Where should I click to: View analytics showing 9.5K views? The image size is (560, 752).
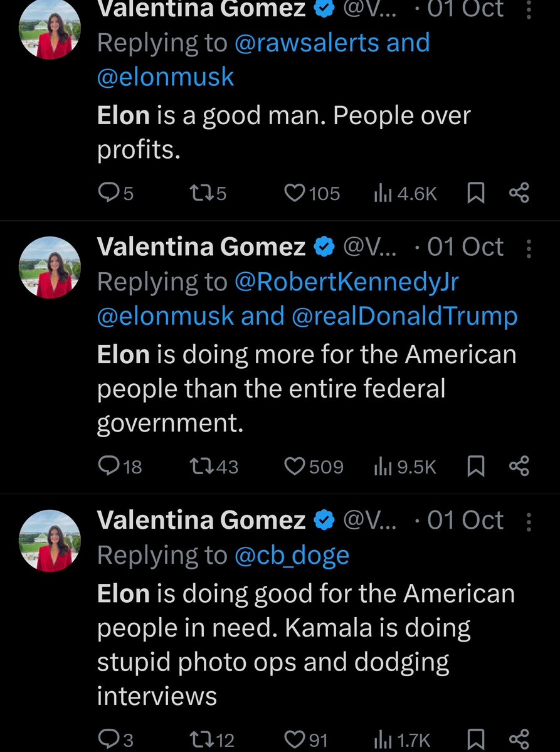[x=405, y=466]
